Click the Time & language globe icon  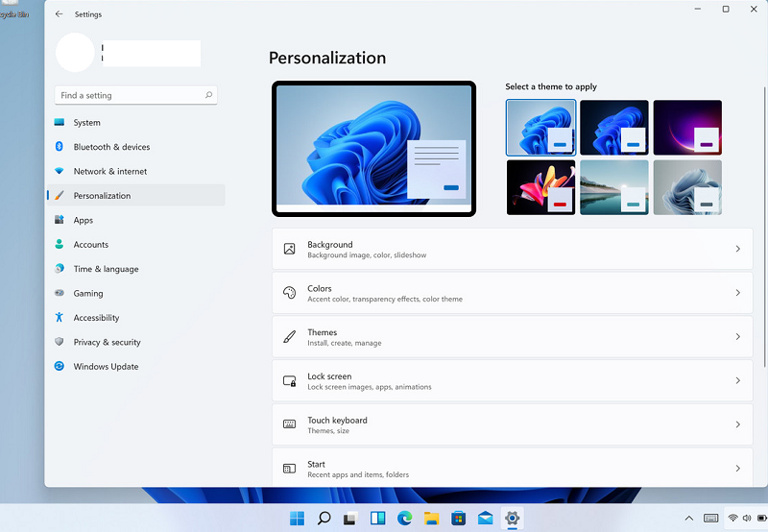tap(60, 269)
